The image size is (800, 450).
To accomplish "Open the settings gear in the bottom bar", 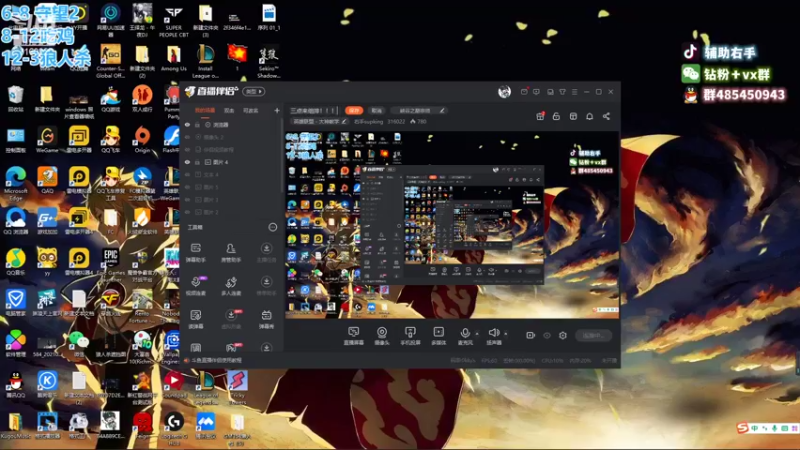I will 563,335.
